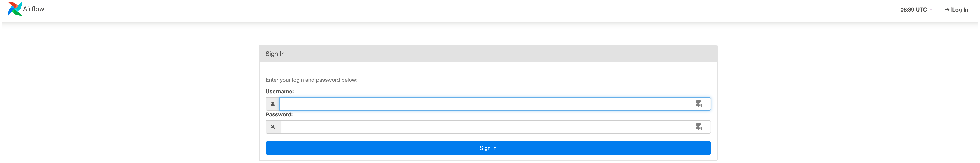Open the Airflow home brand text

[34, 9]
